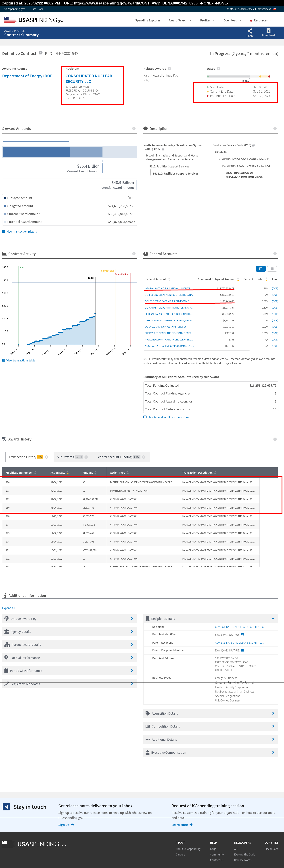The height and width of the screenshot is (868, 284).
Task: Click the info icon next to Dates
Action: tap(218, 69)
